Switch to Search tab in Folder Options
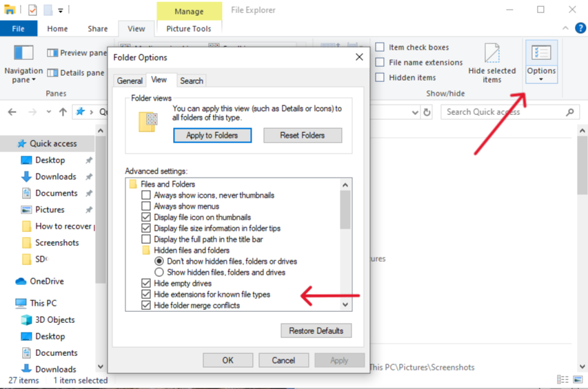Image resolution: width=588 pixels, height=389 pixels. (191, 81)
